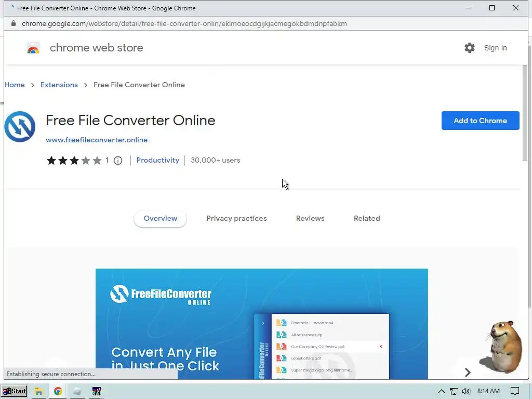Click the star rating row
The width and height of the screenshot is (532, 399).
(x=74, y=161)
